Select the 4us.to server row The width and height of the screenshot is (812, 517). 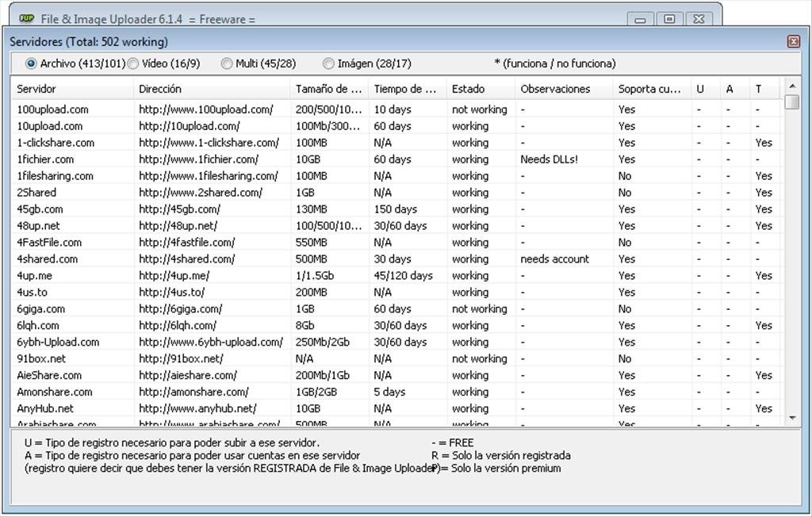click(x=396, y=292)
